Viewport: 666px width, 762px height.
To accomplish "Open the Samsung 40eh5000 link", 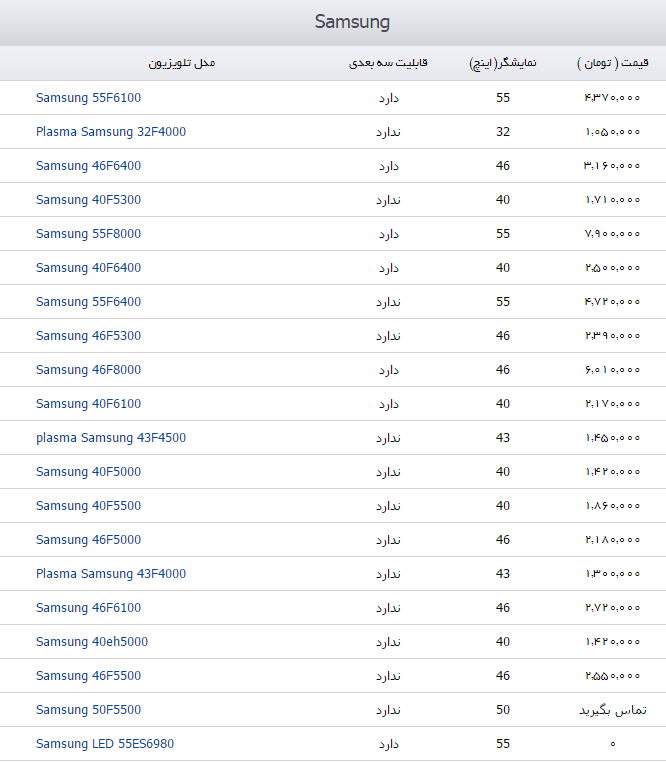I will 92,642.
